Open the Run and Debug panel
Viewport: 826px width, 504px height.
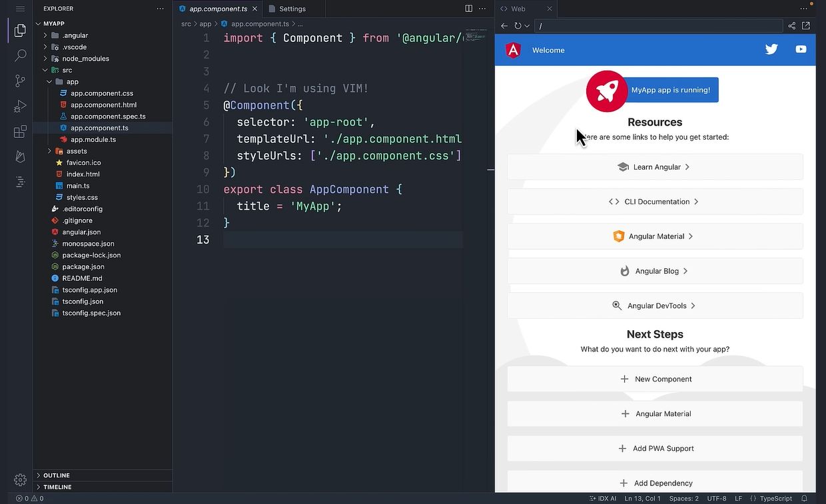tap(20, 105)
